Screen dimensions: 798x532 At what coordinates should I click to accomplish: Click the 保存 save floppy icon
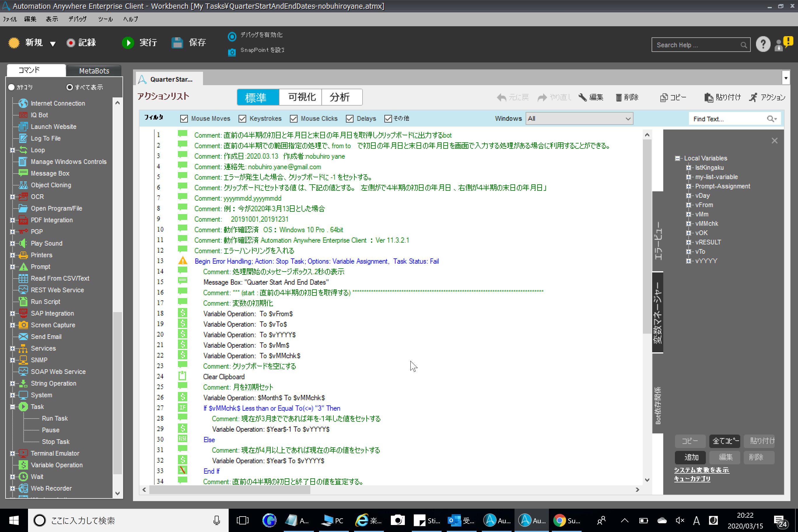(x=177, y=43)
